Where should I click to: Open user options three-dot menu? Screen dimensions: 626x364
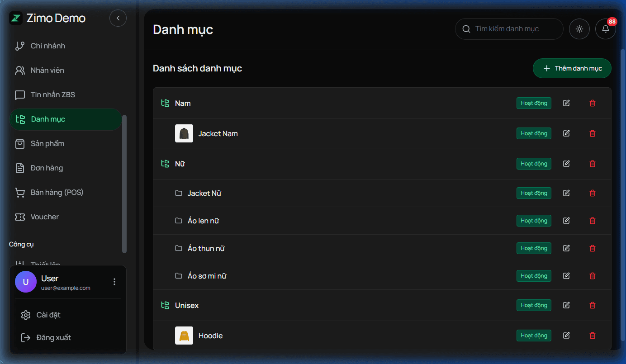tap(114, 282)
